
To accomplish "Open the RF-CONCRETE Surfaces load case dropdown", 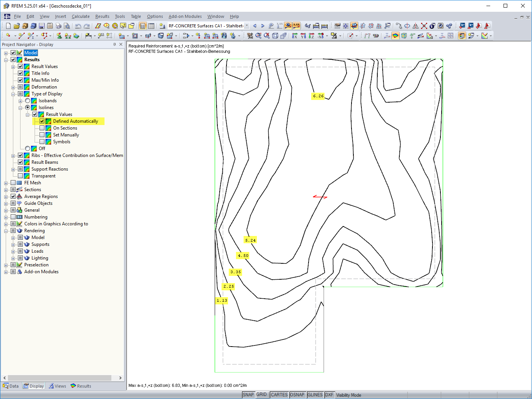I will click(x=247, y=26).
